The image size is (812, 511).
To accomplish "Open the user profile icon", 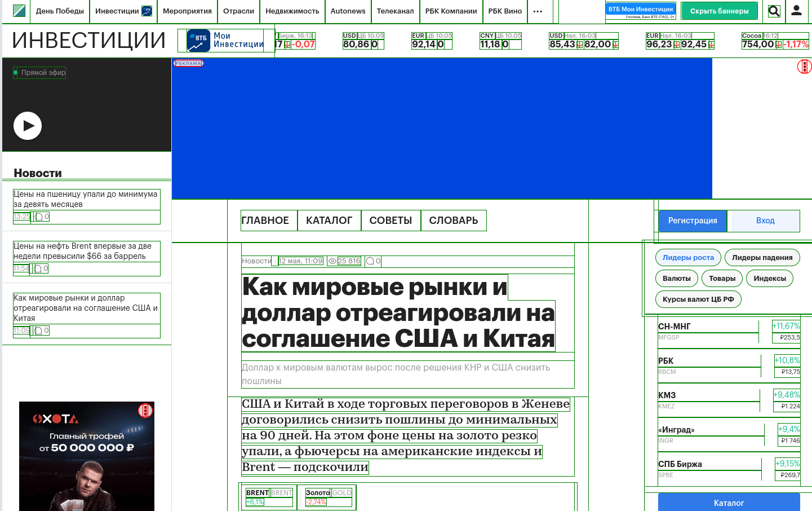I will tap(796, 11).
